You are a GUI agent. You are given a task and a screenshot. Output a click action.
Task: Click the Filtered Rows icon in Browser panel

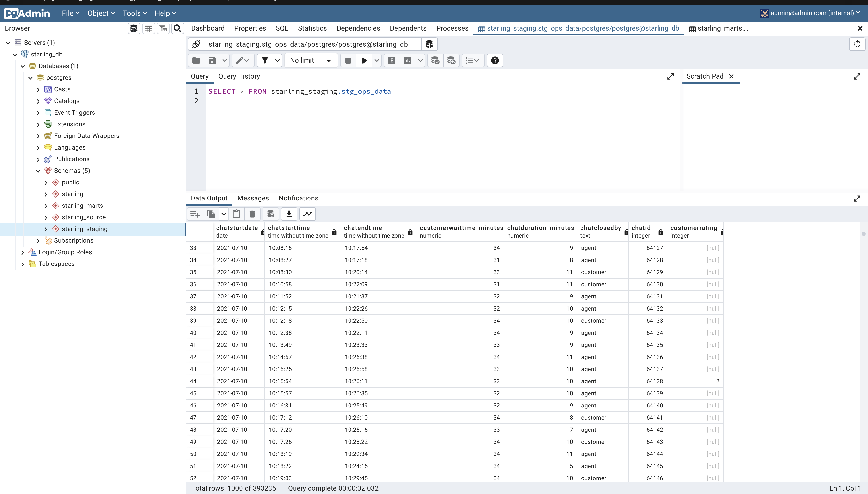coord(163,29)
